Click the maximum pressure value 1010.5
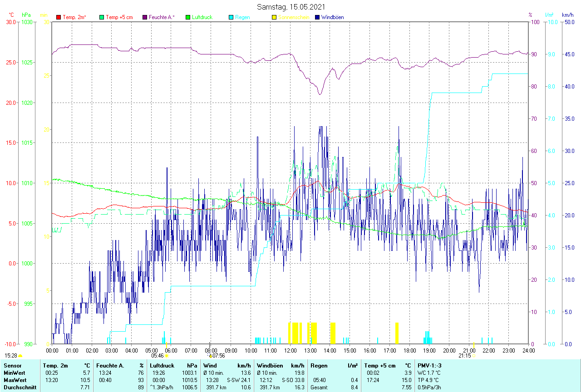The width and height of the screenshot is (581, 392). click(189, 380)
